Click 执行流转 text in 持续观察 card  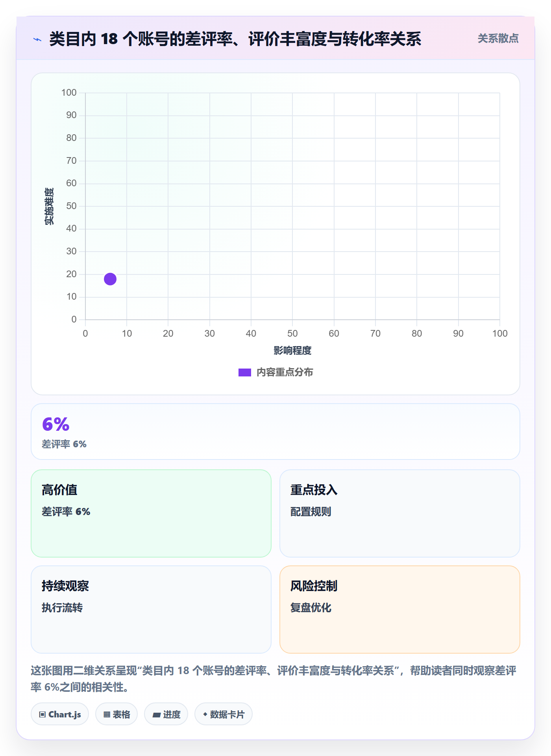tap(62, 608)
